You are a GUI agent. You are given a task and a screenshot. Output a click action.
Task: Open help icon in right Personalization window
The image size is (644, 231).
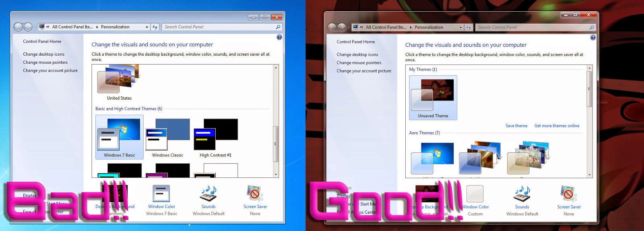593,37
